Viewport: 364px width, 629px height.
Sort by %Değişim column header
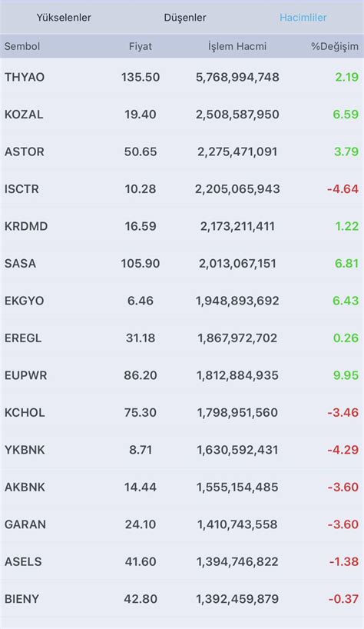point(335,46)
